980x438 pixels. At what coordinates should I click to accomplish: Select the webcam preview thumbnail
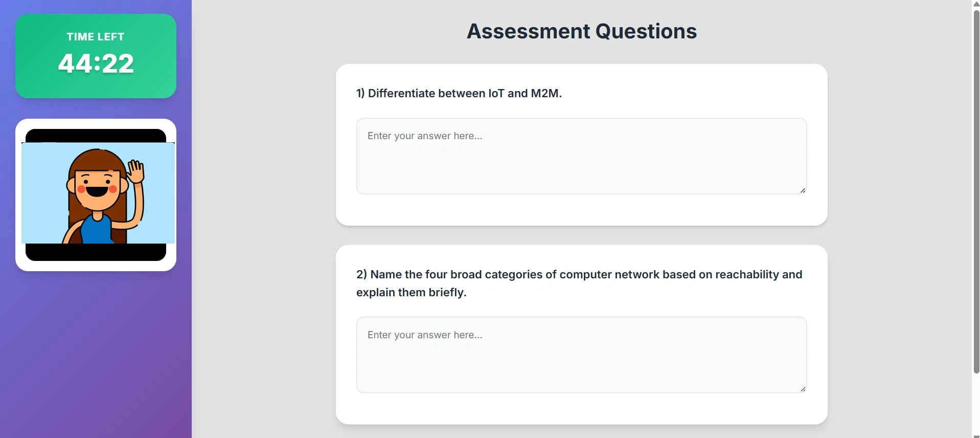[x=96, y=195]
